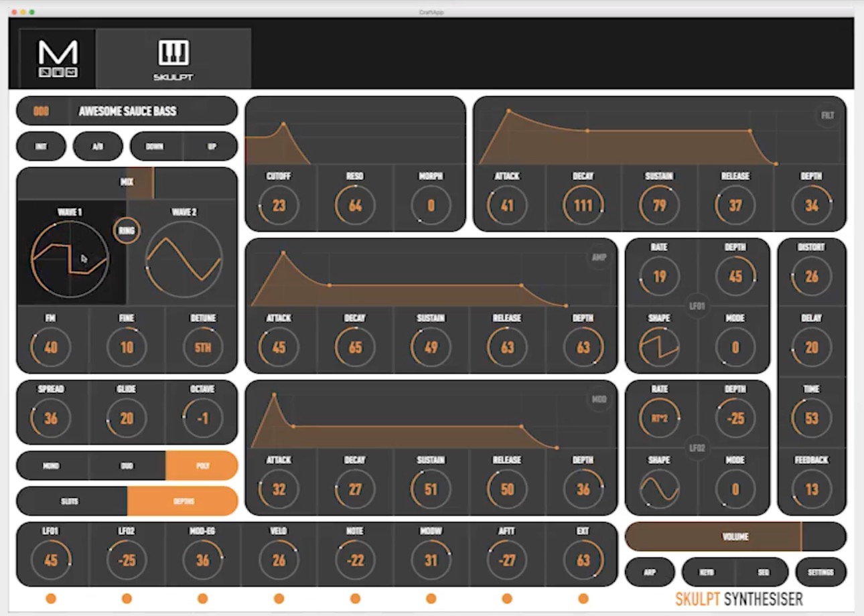Switch to DEPTHS view
864x616 pixels.
point(183,501)
